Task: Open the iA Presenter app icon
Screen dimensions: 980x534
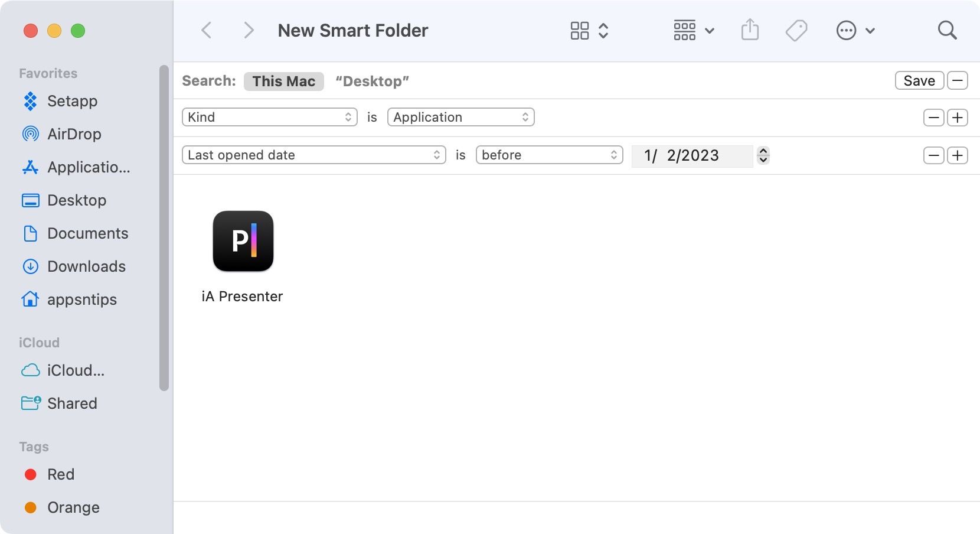Action: (x=243, y=241)
